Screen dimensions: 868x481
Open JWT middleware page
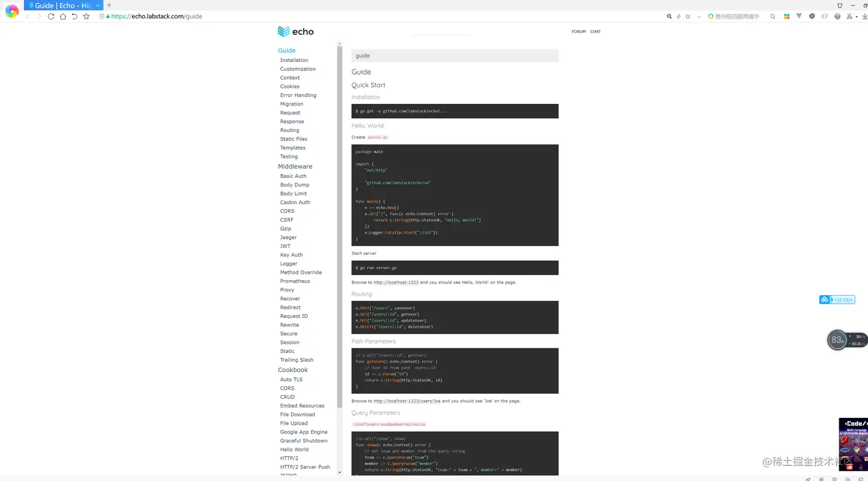coord(285,246)
